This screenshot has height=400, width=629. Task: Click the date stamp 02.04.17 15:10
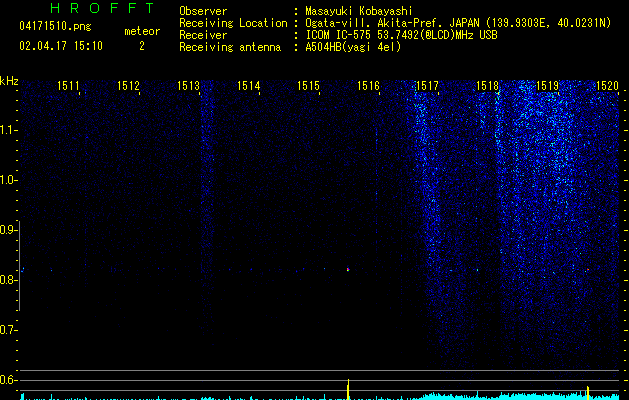61,46
